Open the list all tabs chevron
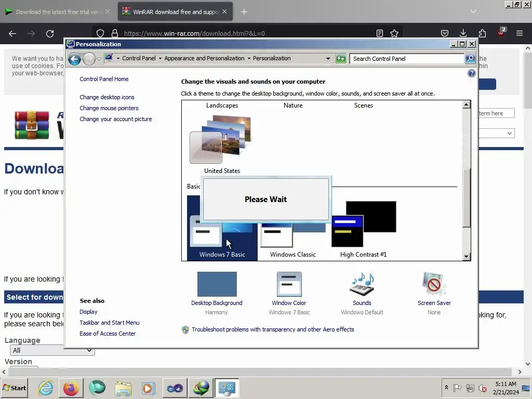 tap(473, 11)
